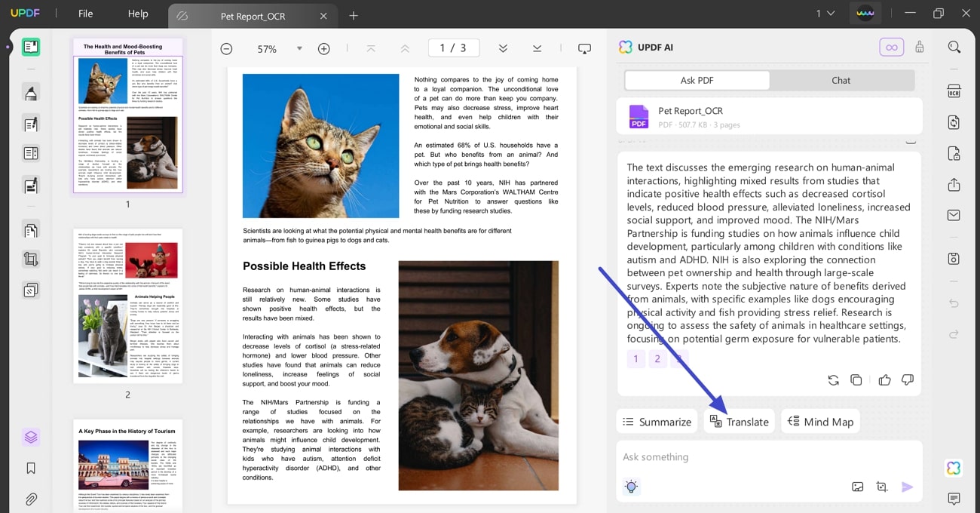Select the Crop Pages tool
The image size is (980, 513).
point(30,259)
